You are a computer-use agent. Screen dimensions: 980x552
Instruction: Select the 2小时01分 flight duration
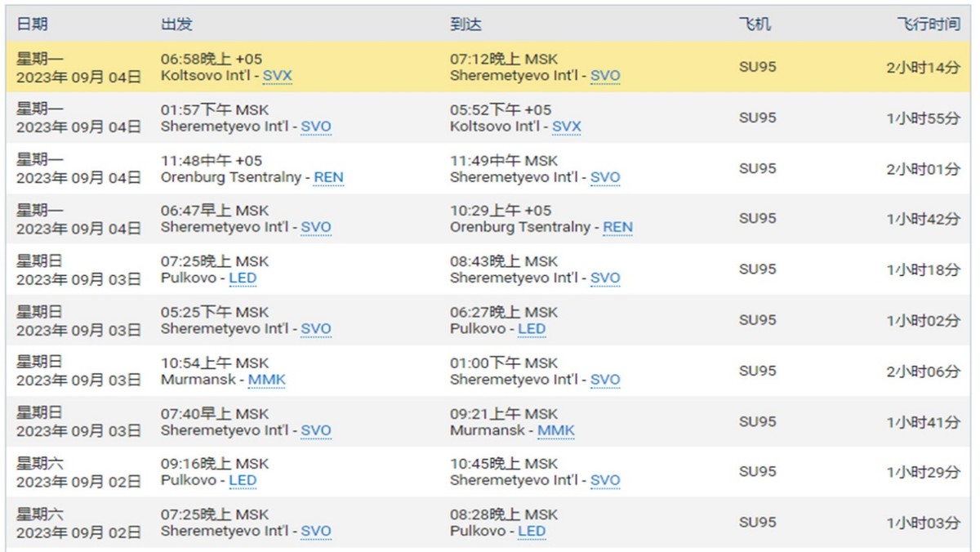coord(924,169)
